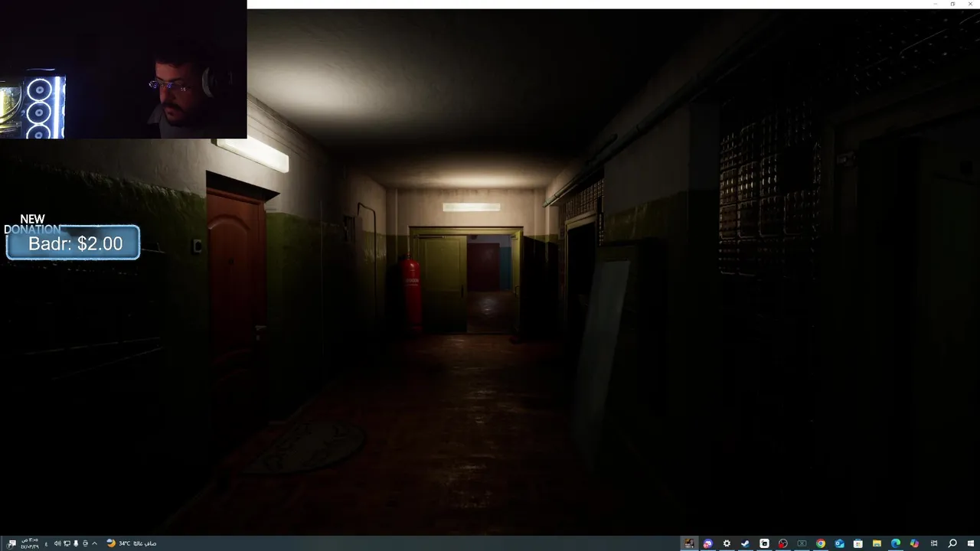980x551 pixels.
Task: Open the taskbar clock and date
Action: [x=30, y=543]
